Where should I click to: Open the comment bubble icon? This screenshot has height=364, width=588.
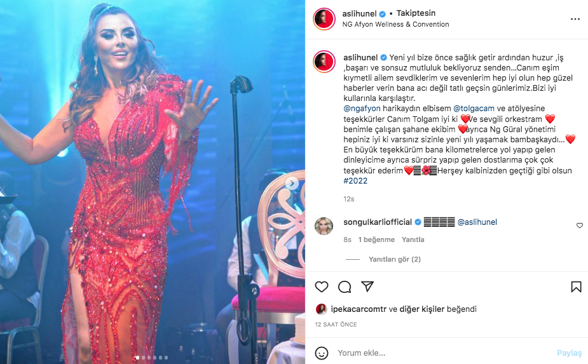point(345,286)
